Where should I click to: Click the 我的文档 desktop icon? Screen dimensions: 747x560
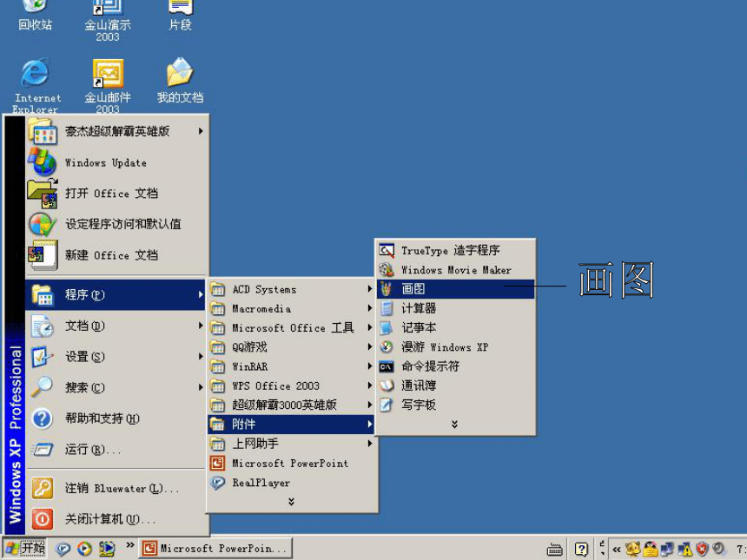180,72
